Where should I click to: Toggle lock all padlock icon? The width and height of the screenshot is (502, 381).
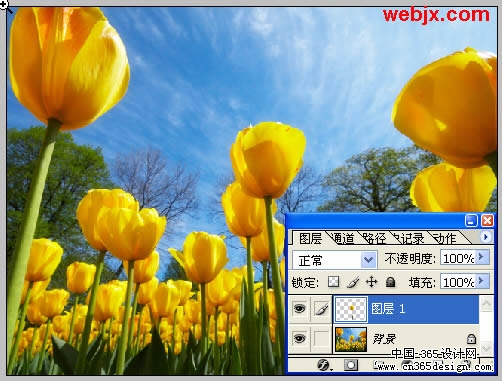[390, 282]
